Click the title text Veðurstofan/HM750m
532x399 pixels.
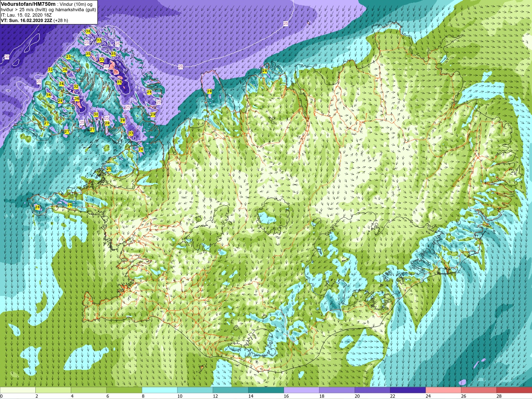click(28, 4)
